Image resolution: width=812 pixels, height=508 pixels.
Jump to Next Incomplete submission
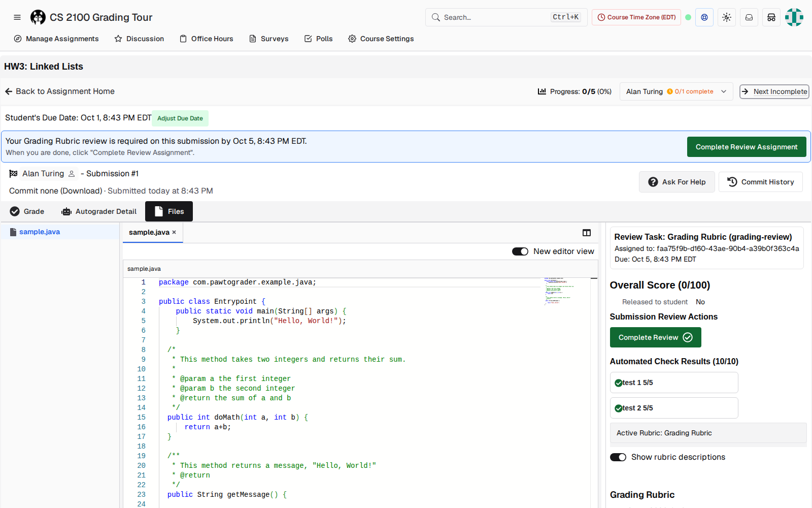(774, 91)
